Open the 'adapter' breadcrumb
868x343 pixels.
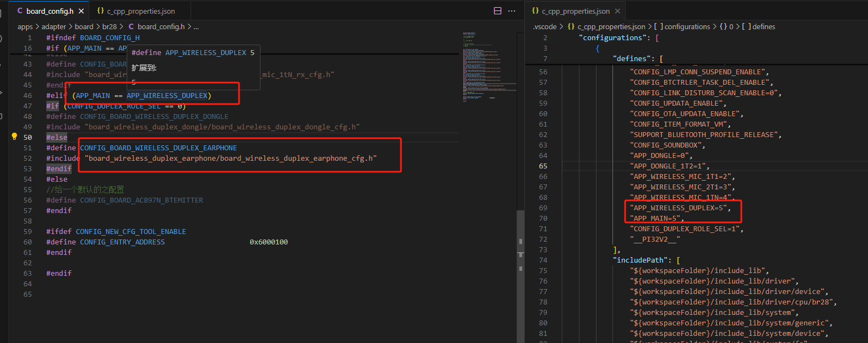(54, 26)
